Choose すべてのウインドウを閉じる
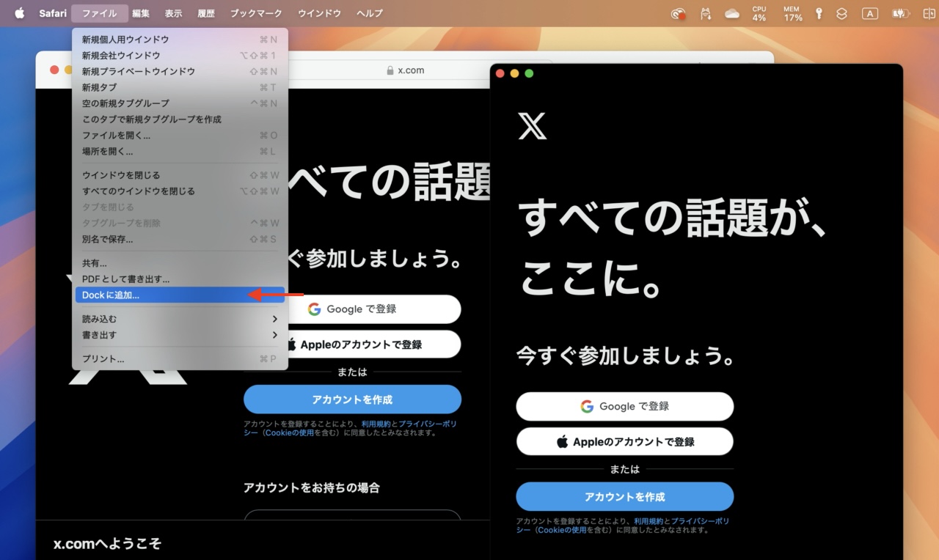 [180, 191]
